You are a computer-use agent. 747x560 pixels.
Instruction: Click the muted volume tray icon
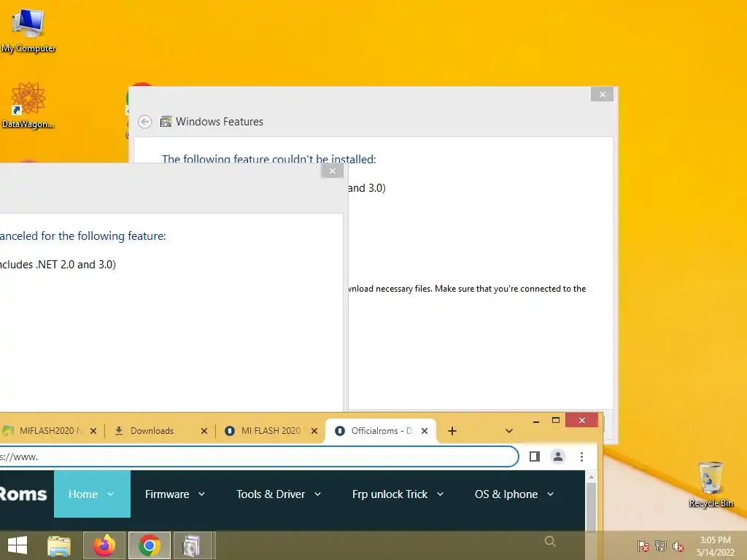pos(678,545)
